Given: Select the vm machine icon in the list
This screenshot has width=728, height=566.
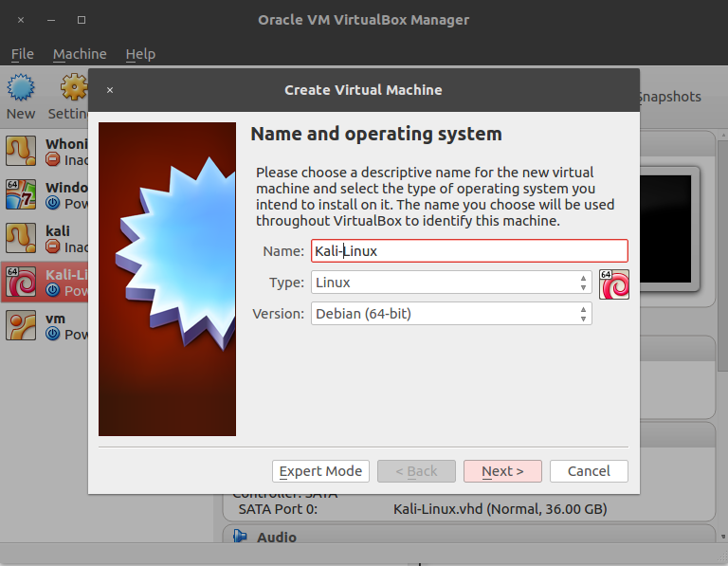Looking at the screenshot, I should (21, 325).
